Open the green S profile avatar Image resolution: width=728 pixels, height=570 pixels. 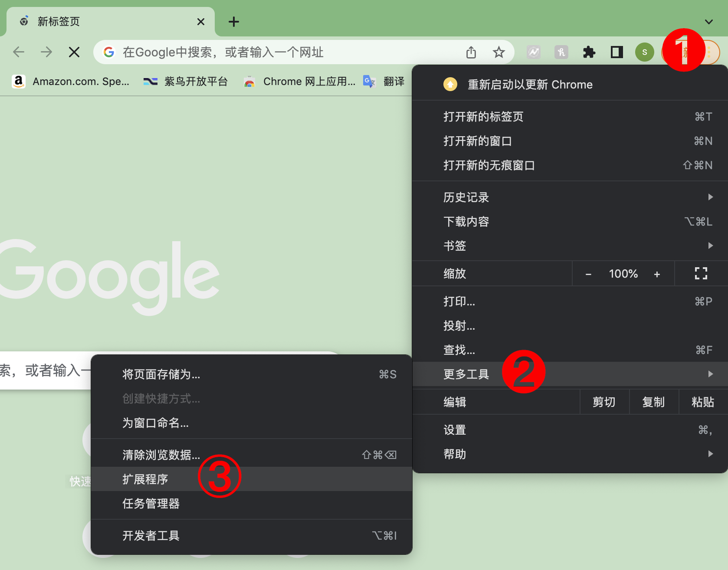pyautogui.click(x=644, y=52)
